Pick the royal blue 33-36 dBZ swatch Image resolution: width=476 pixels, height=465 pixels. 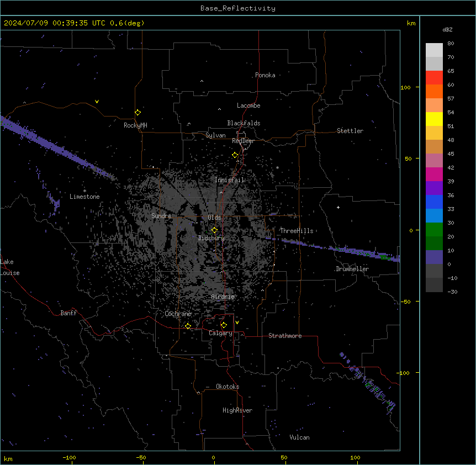[434, 202]
